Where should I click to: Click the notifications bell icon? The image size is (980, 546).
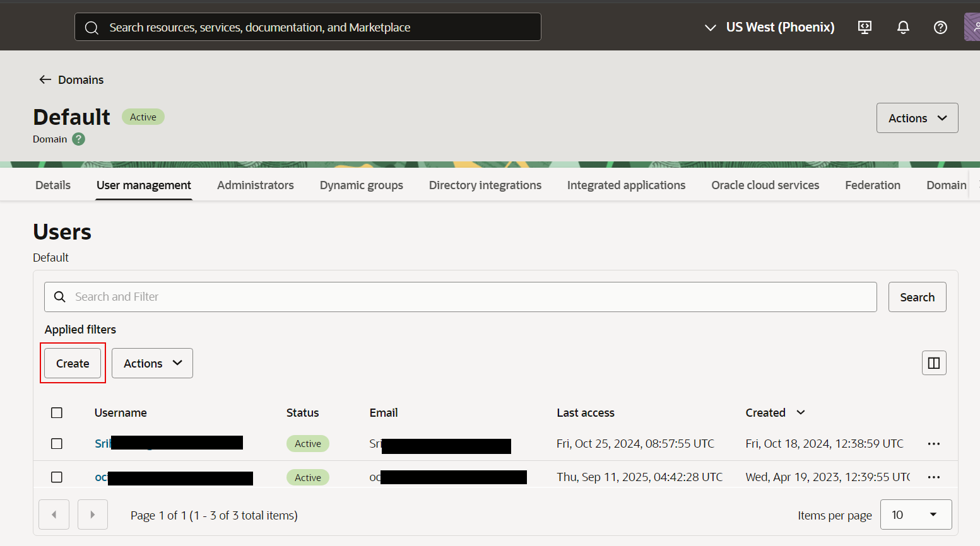click(903, 27)
